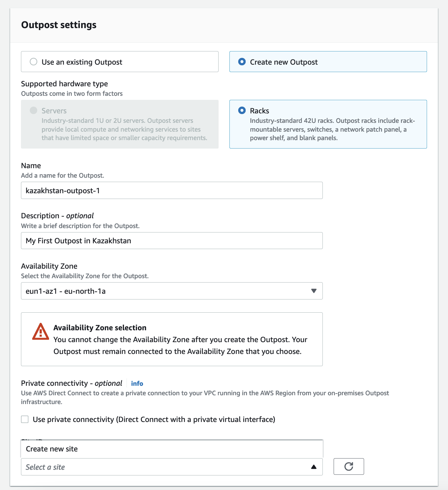448x490 pixels.
Task: Open the Private connectivity info link
Action: (x=137, y=383)
